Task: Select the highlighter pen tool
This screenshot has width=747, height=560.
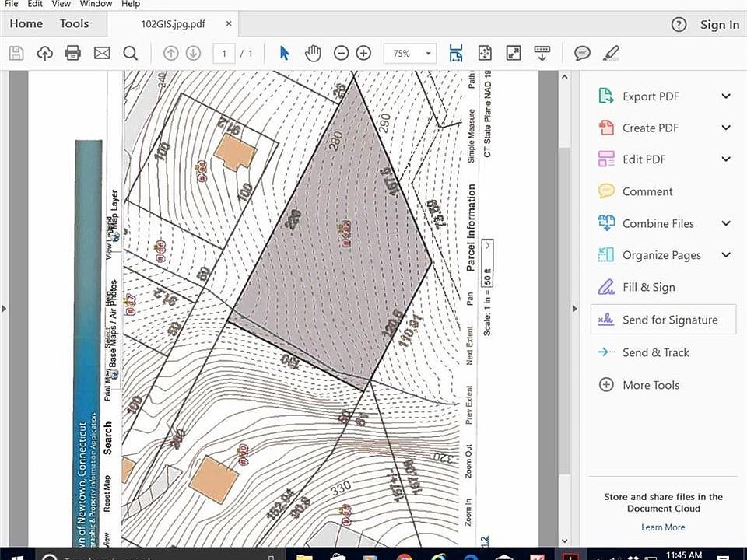Action: (611, 53)
